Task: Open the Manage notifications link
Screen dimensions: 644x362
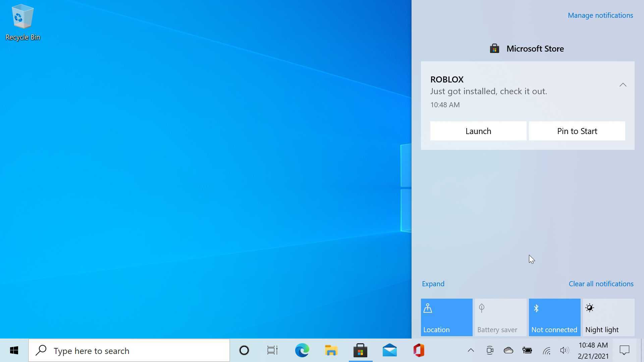Action: click(600, 15)
